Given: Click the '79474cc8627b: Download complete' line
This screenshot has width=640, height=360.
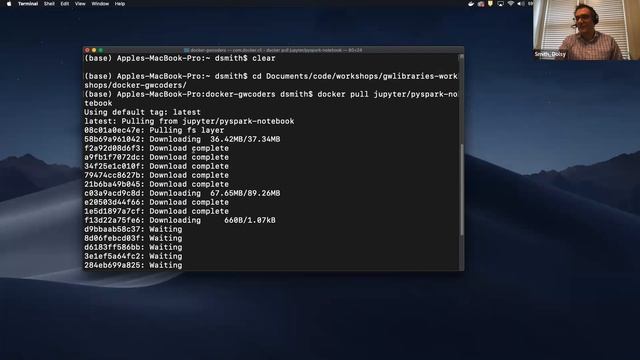Looking at the screenshot, I should 156,175.
